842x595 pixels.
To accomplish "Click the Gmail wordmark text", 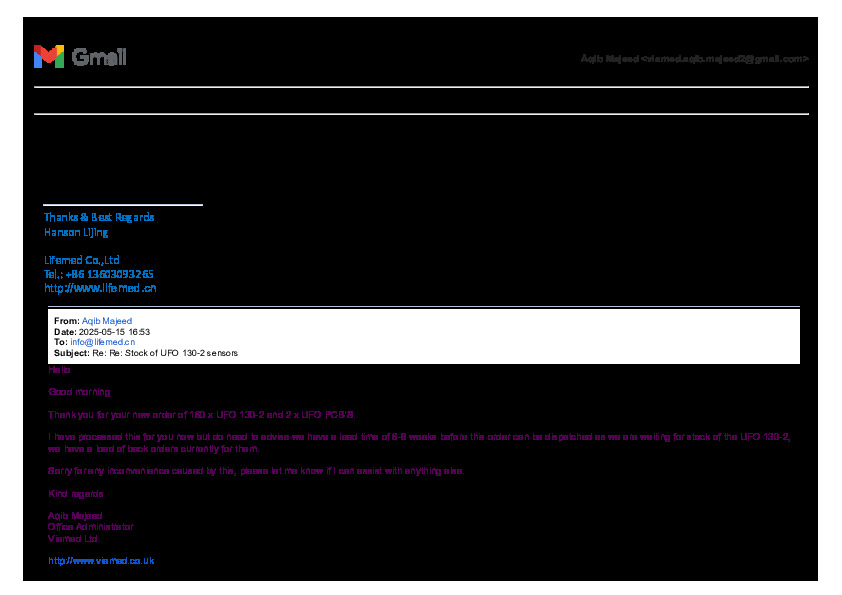I will point(99,57).
